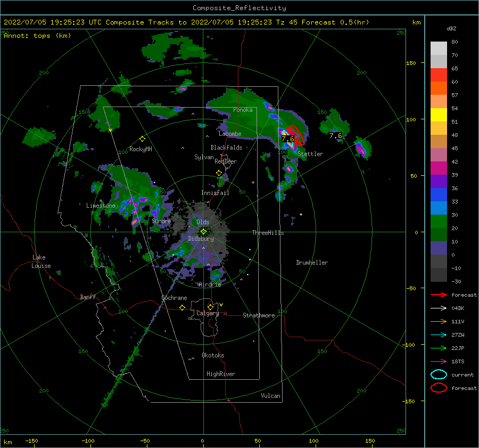The width and height of the screenshot is (479, 448).
Task: Click the yellow diamond marker under Cochrane label
Action: 182,307
